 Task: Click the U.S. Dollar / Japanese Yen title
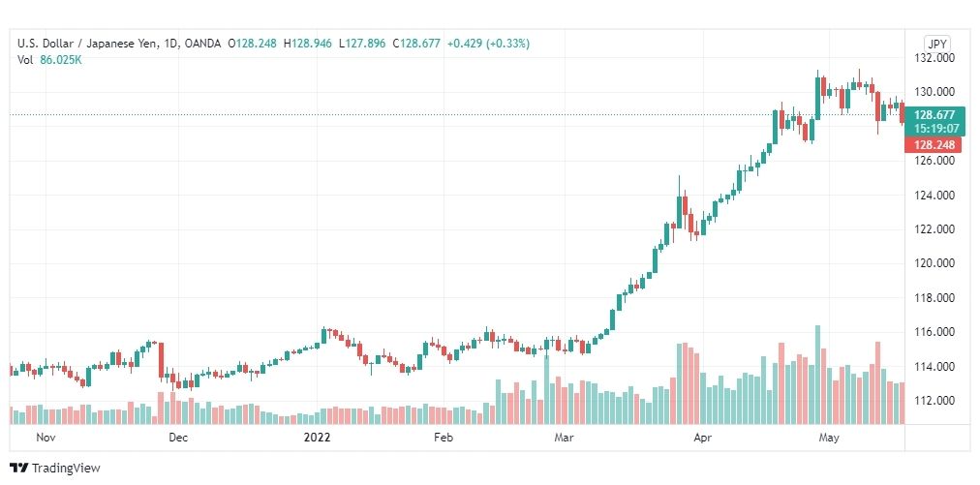93,44
